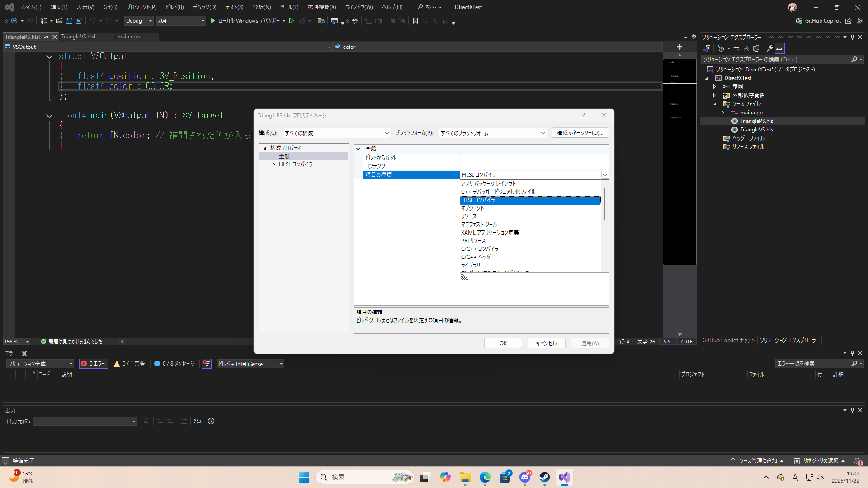Screen dimensions: 868x488
Task: Toggle the 0 Errors filter button
Action: [93, 364]
